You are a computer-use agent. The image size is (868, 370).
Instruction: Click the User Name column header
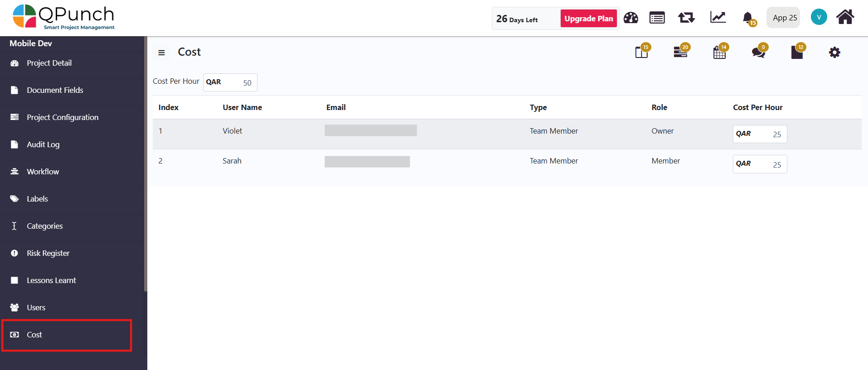tap(242, 107)
